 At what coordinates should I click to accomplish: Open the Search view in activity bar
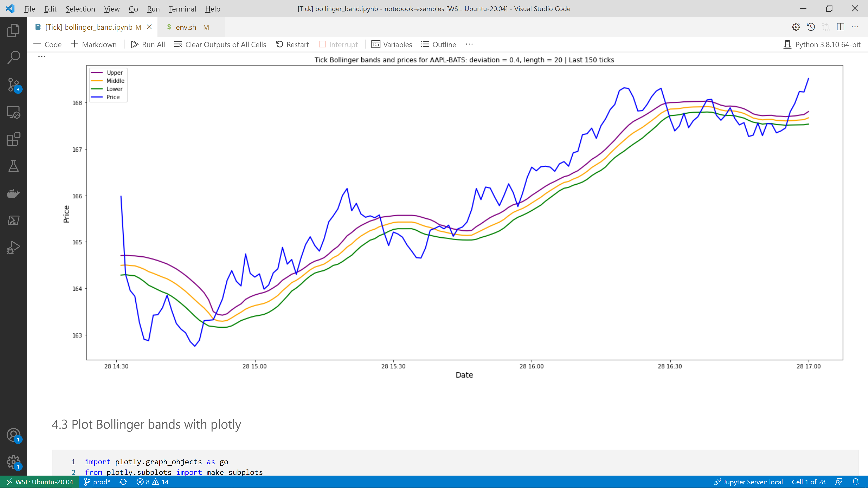pos(14,58)
